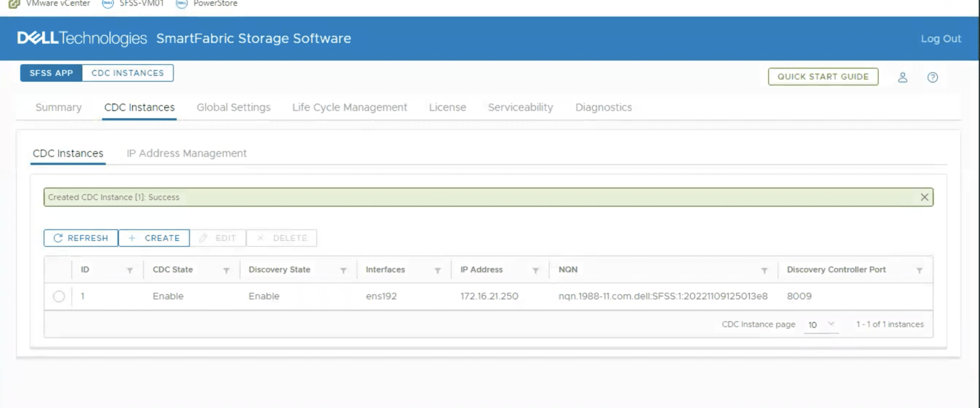
Task: Sort by the Discovery State column header
Action: [x=279, y=270]
